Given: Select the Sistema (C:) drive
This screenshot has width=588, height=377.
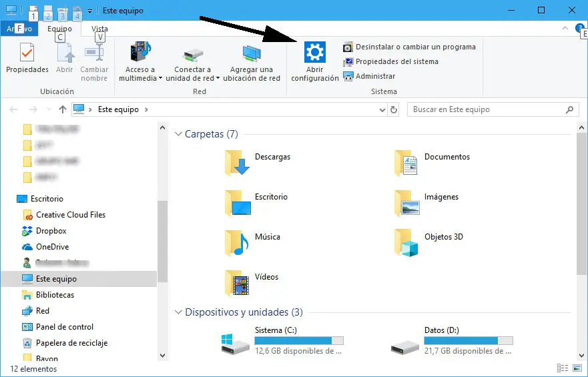Looking at the screenshot, I should point(282,340).
